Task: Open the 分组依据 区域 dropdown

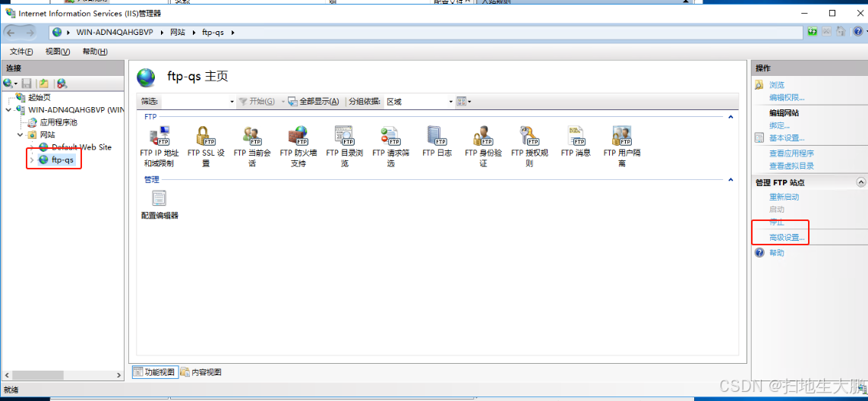Action: (x=450, y=102)
